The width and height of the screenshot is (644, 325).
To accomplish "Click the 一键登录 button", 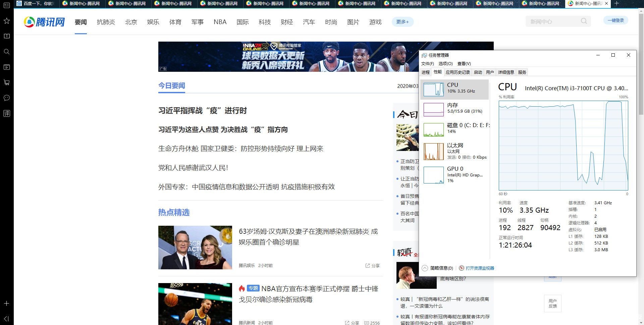I will coord(615,20).
